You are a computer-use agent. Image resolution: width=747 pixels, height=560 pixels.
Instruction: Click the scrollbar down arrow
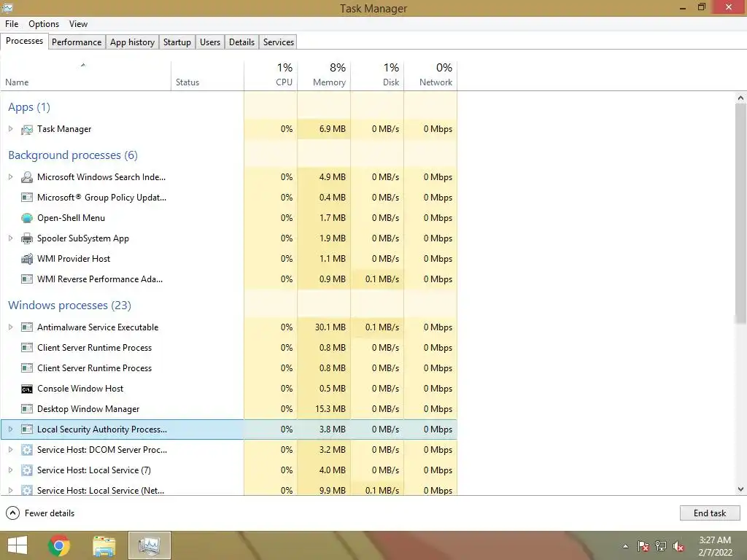point(740,489)
